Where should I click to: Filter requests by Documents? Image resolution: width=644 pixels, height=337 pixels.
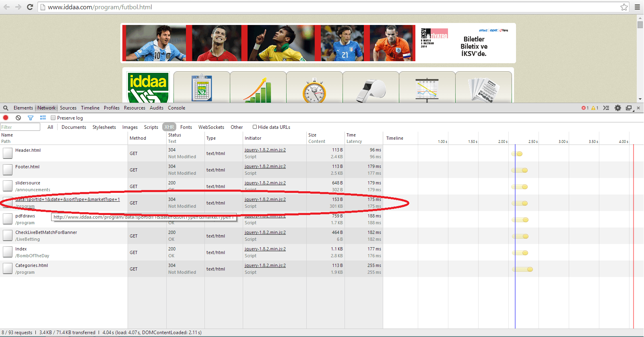tap(74, 127)
